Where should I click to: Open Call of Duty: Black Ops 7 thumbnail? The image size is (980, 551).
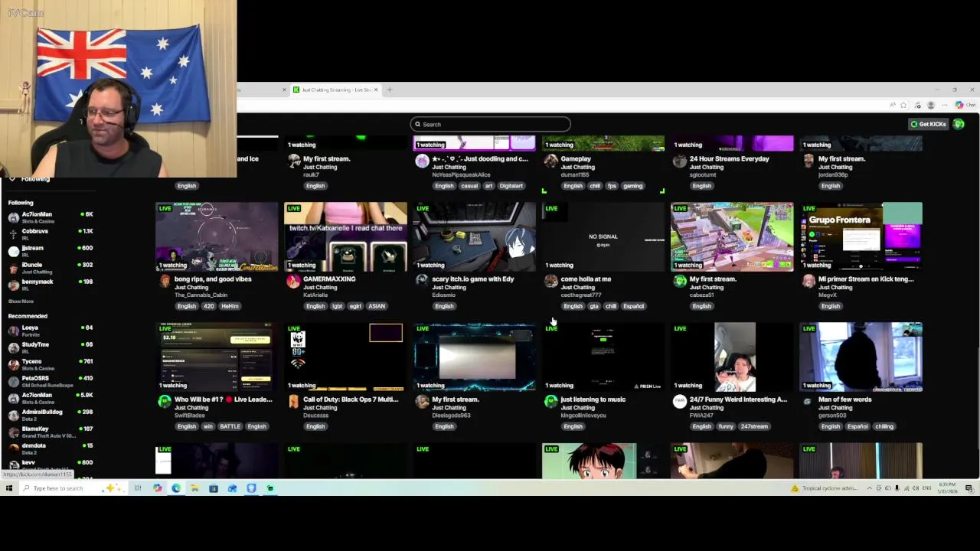pos(345,357)
